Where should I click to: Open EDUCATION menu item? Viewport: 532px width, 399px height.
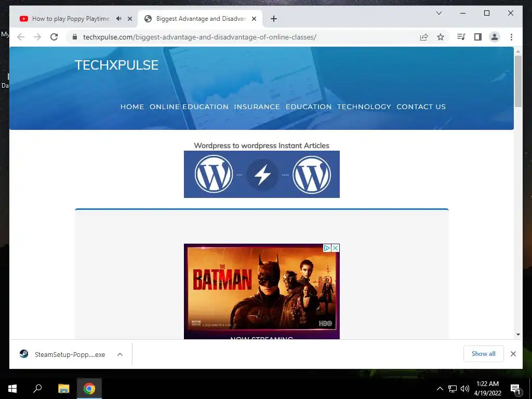(309, 107)
